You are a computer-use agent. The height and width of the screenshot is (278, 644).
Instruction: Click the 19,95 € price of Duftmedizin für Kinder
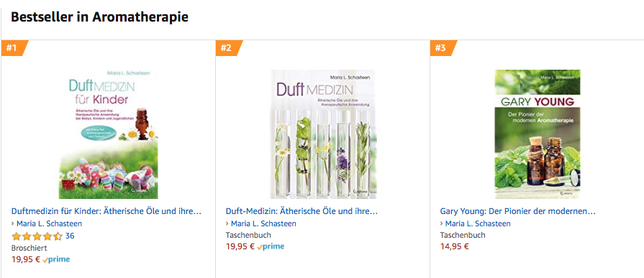[x=26, y=259]
